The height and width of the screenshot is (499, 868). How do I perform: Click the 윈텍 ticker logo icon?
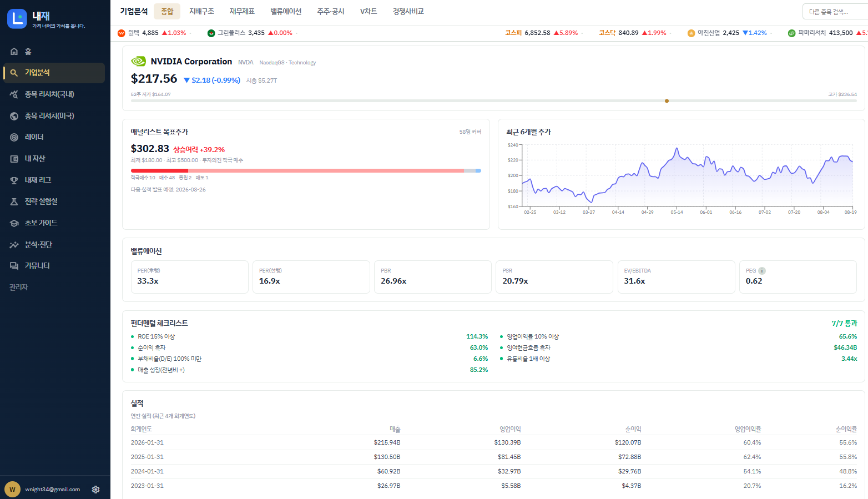(122, 33)
